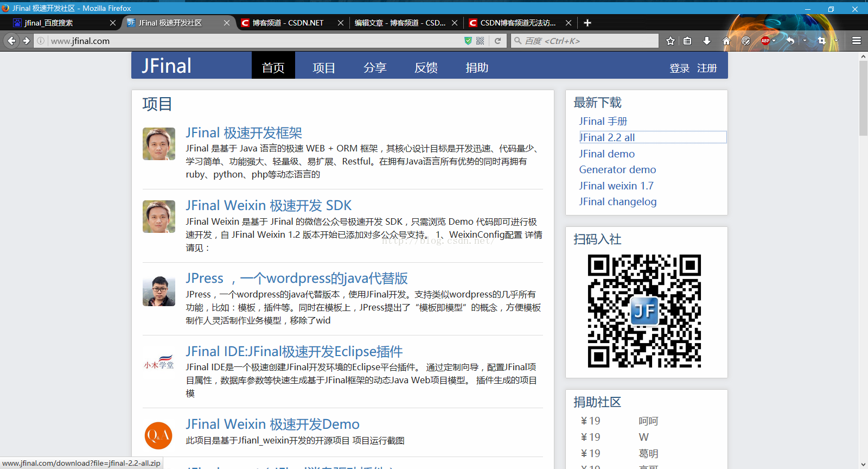Switch to the 编辑文章 - 博客频道 tab
Screen dimensions: 868x469
click(406, 23)
